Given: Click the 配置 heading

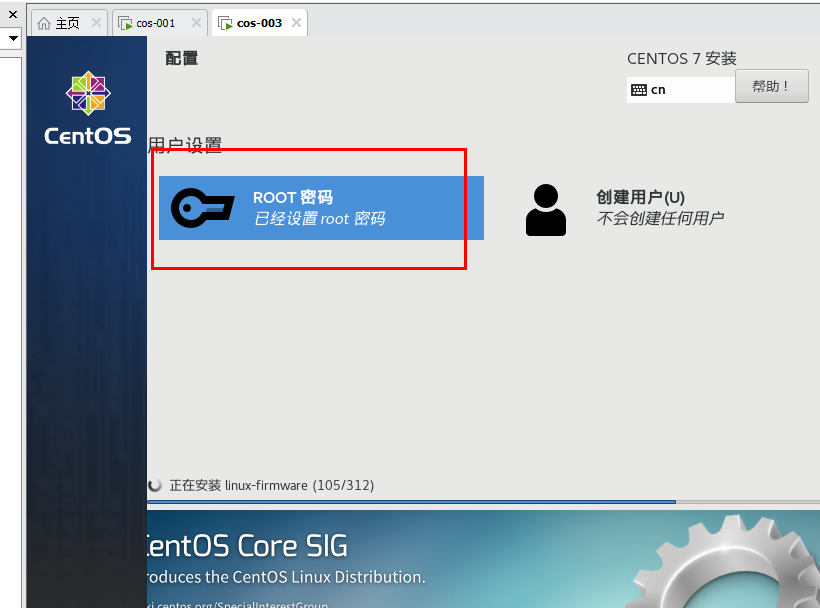Looking at the screenshot, I should [181, 59].
